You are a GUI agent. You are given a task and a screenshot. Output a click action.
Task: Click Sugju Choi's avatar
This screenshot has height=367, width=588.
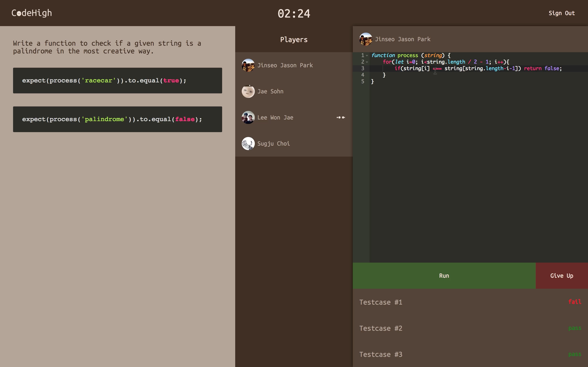tap(248, 144)
